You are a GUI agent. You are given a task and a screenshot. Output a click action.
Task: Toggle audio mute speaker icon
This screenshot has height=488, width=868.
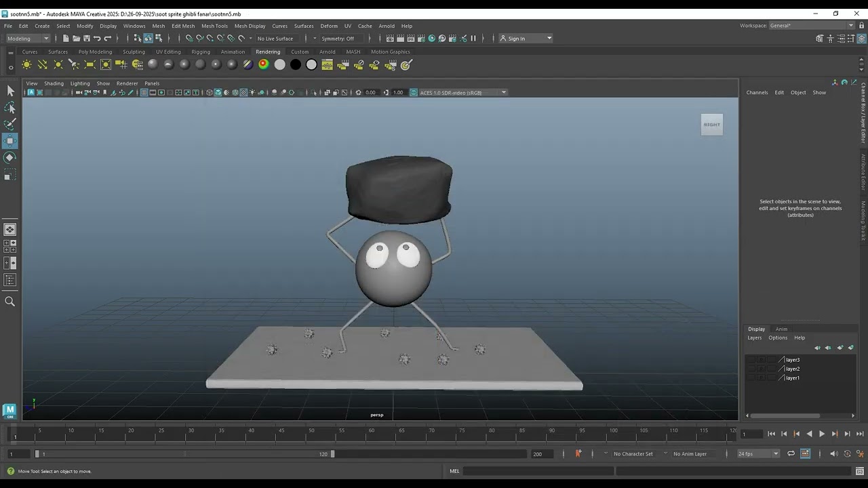tap(833, 454)
